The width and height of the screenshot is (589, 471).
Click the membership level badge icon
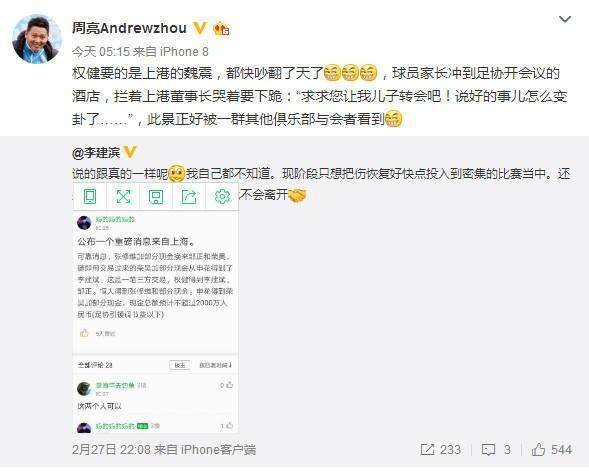221,29
